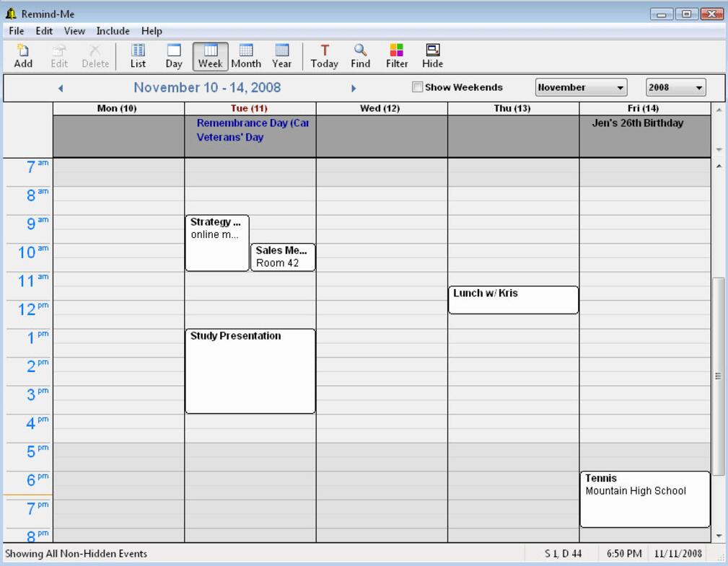The height and width of the screenshot is (566, 728).
Task: Switch to List view
Action: [x=138, y=56]
